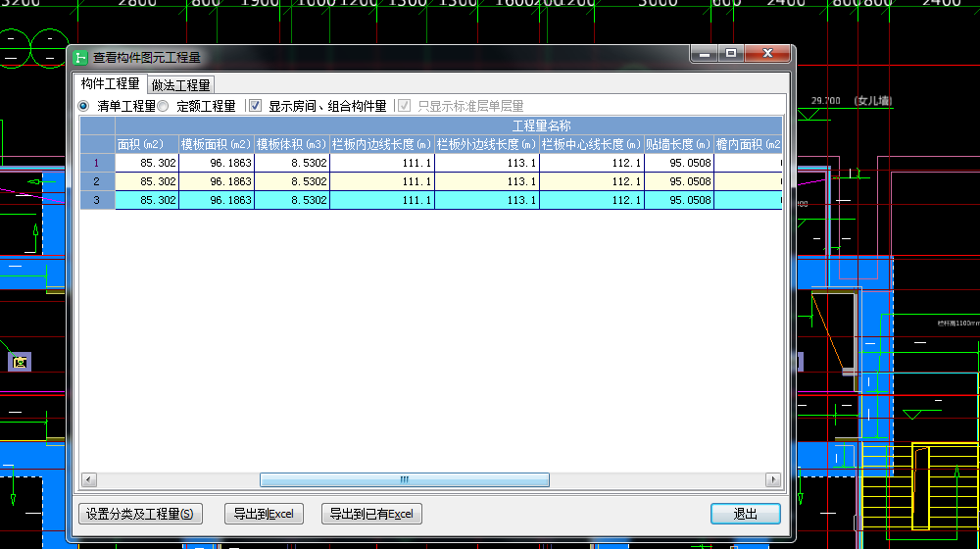980x549 pixels.
Task: Click the camera marker icon in the drawing
Action: pyautogui.click(x=20, y=362)
